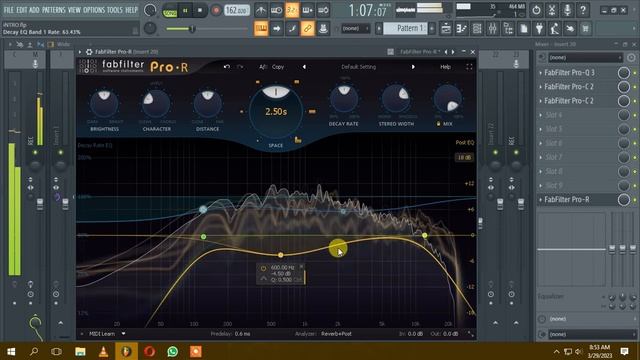Toggle FabFilter Pro-R slot enable knob

[x=623, y=200]
